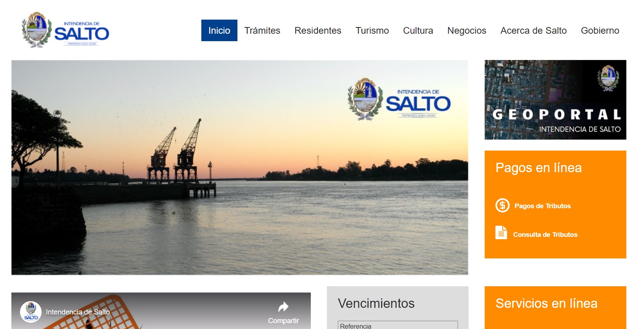This screenshot has width=644, height=329.
Task: Open the Trámites menu
Action: [x=262, y=31]
